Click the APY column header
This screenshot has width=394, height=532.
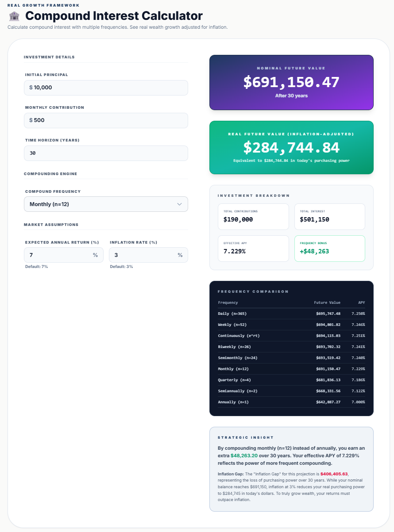click(362, 302)
